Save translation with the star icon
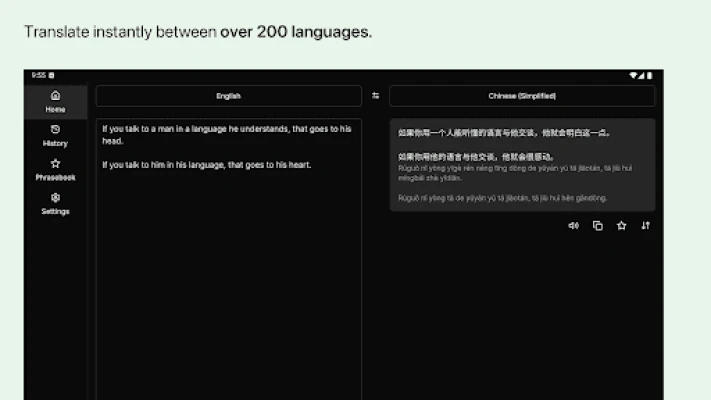Image resolution: width=711 pixels, height=400 pixels. (621, 226)
